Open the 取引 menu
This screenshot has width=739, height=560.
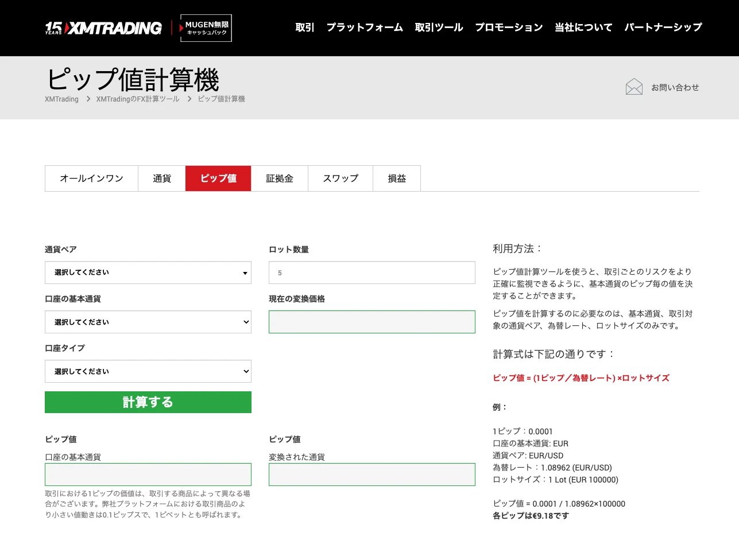[304, 27]
